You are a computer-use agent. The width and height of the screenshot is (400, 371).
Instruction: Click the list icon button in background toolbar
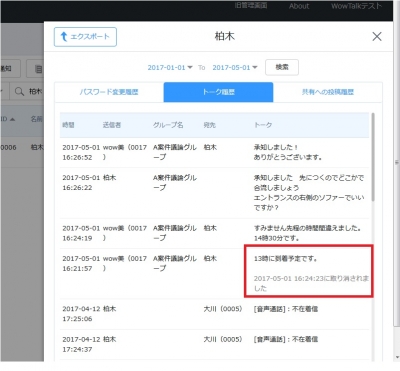point(38,69)
